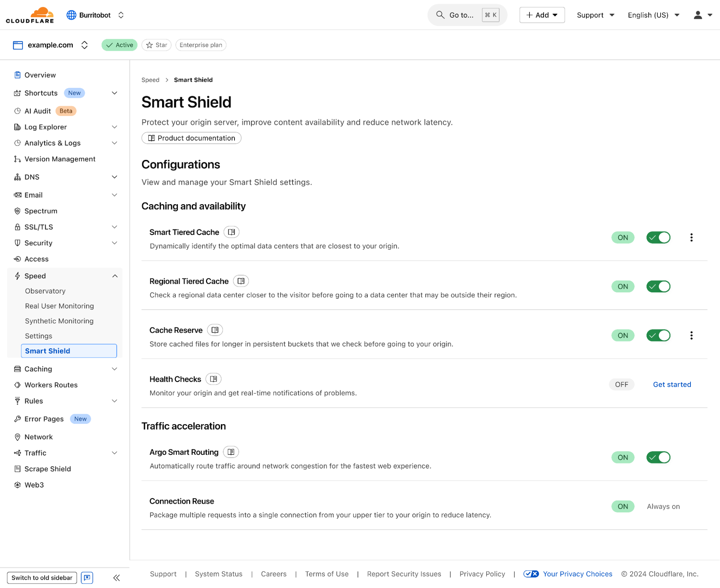Open the English (US) language dropdown
Viewport: 720px width, 588px height.
coord(653,15)
